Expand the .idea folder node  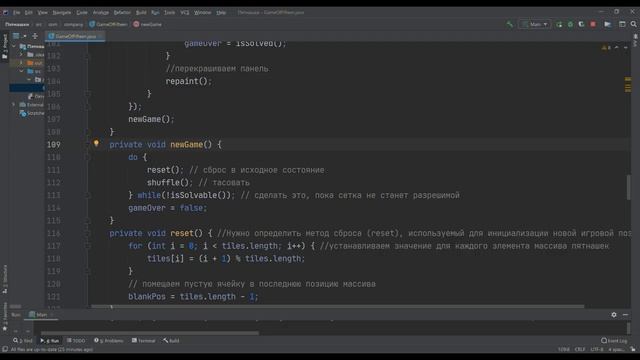coord(22,55)
